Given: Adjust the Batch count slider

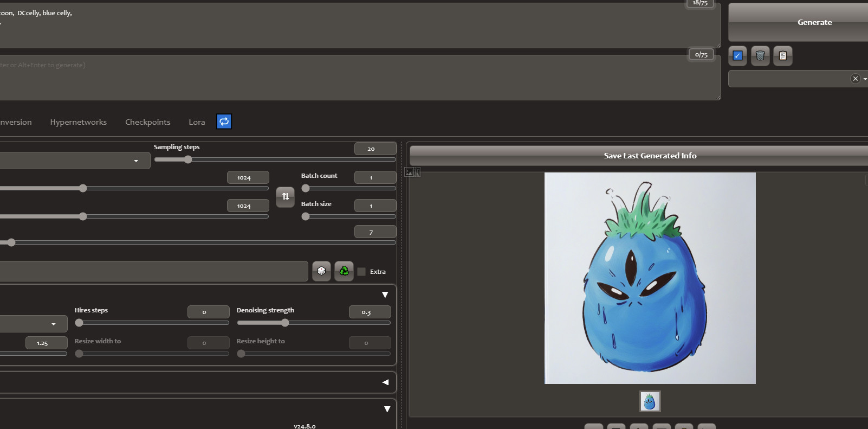Looking at the screenshot, I should (x=349, y=188).
